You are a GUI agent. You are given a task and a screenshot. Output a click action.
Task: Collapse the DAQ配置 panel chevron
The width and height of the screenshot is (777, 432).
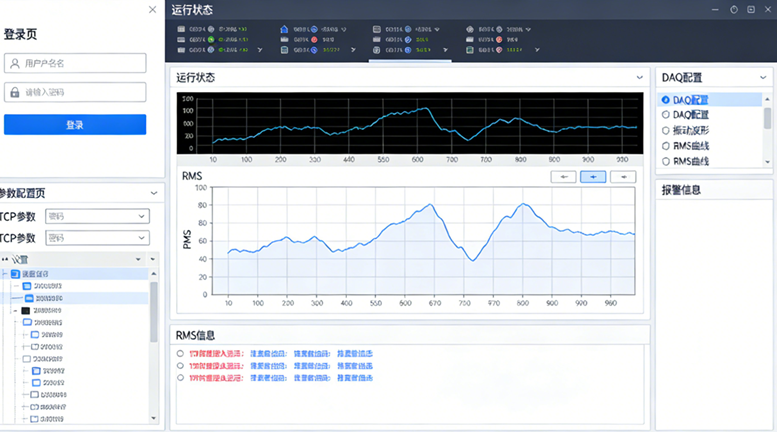(765, 77)
